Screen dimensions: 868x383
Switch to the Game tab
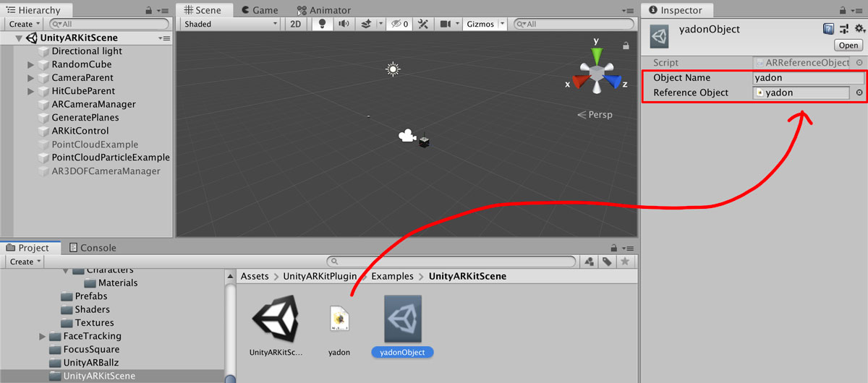[260, 10]
